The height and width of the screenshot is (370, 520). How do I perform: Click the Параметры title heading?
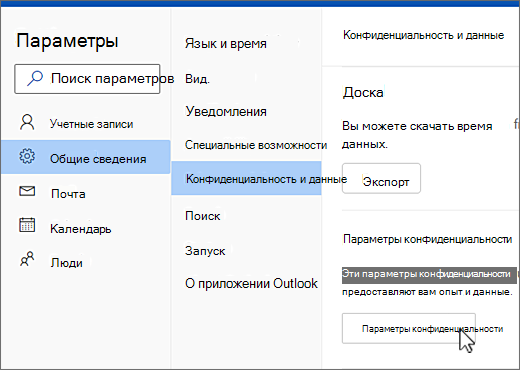pyautogui.click(x=67, y=41)
